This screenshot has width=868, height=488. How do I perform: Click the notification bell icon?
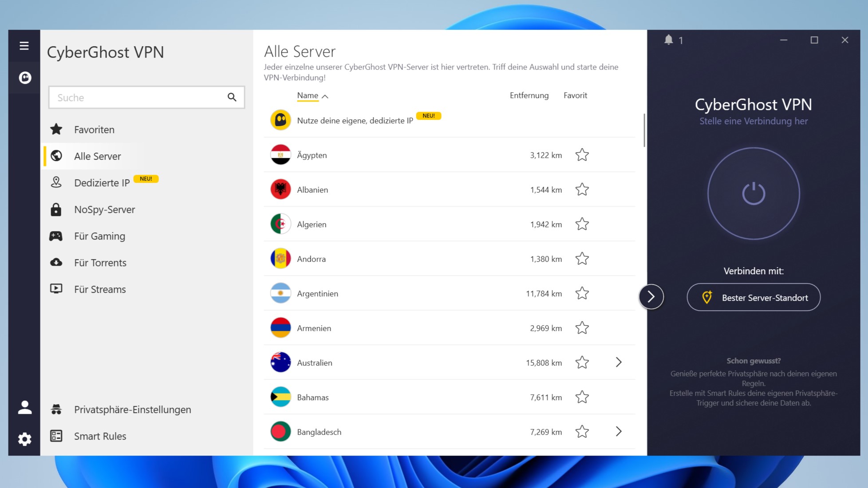point(668,40)
